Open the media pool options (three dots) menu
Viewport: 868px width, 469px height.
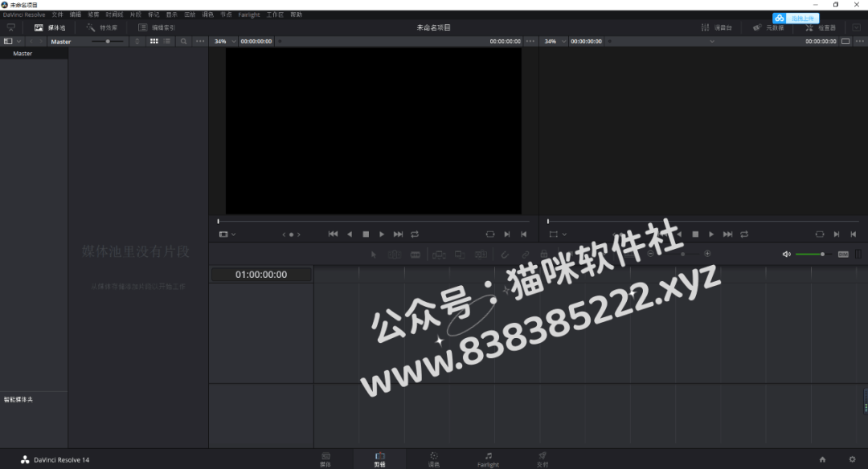click(200, 42)
